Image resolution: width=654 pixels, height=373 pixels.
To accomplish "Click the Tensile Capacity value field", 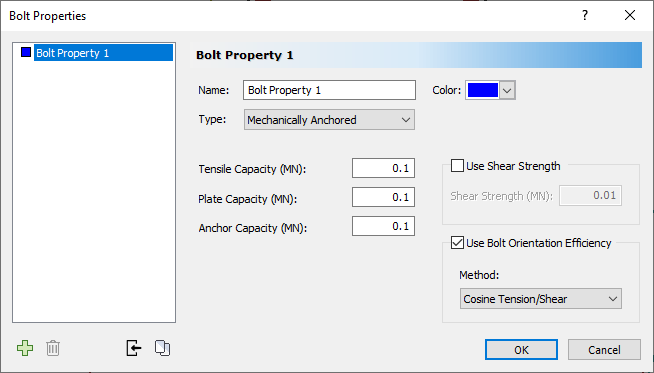I will (x=383, y=168).
